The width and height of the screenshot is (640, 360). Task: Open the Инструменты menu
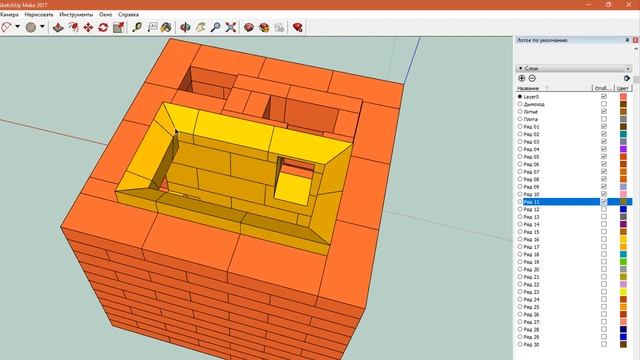coord(76,14)
